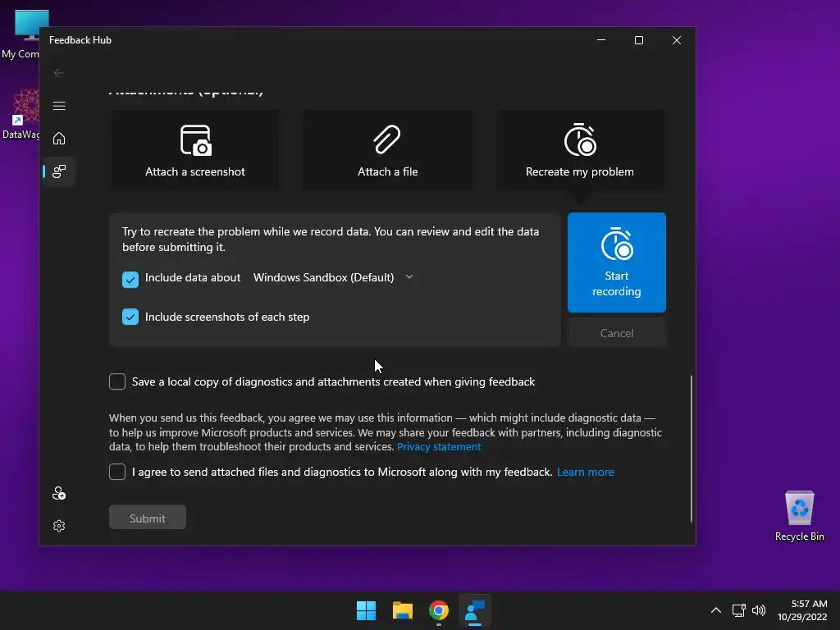Expand the Windows Sandbox (Default) dropdown
The image size is (840, 630).
tap(333, 277)
